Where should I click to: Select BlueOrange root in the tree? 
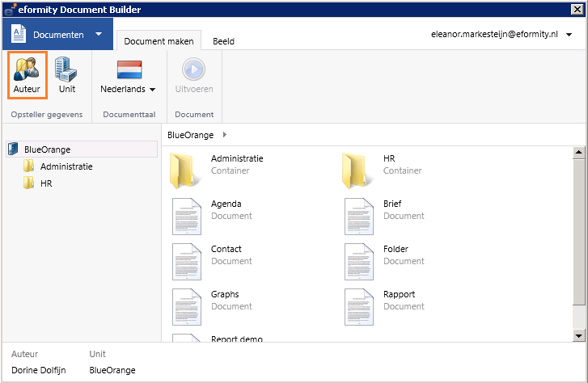coord(82,149)
